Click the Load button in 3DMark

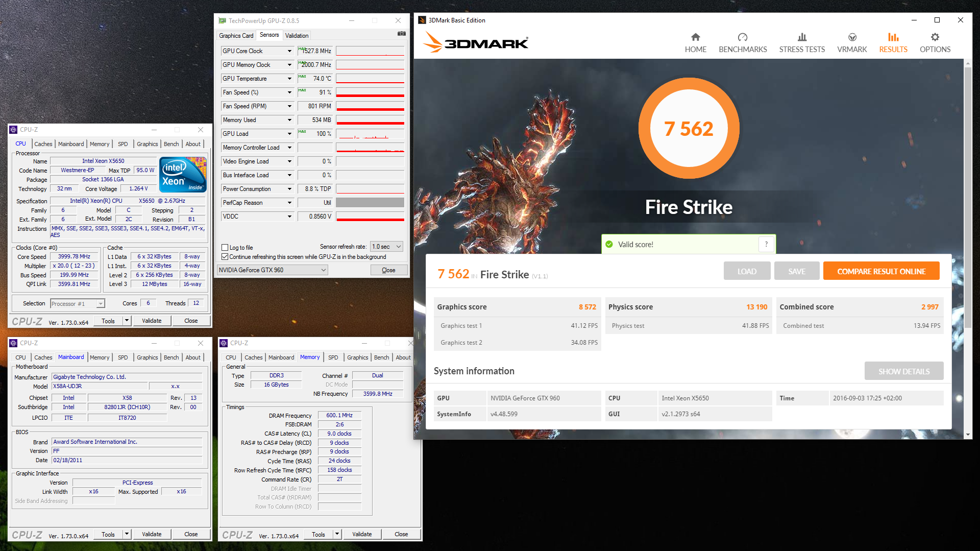point(747,271)
